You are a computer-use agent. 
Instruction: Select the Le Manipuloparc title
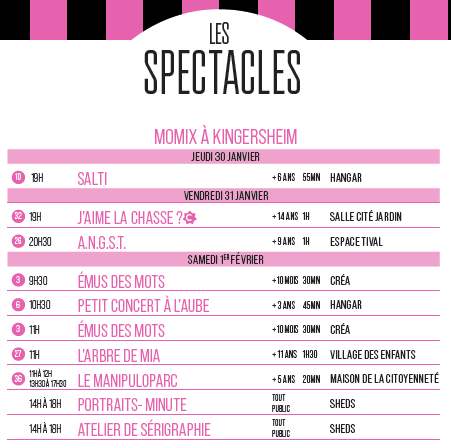click(127, 381)
